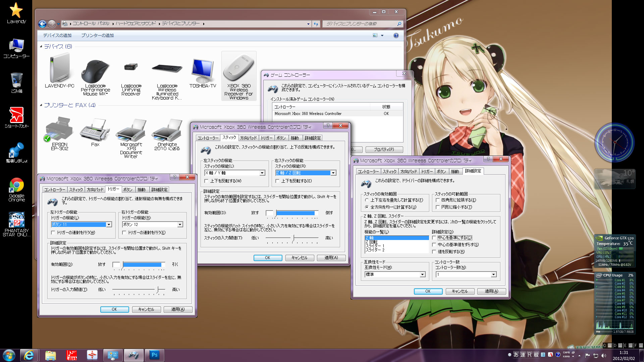
Task: Select the Fax printer icon
Action: (x=95, y=131)
